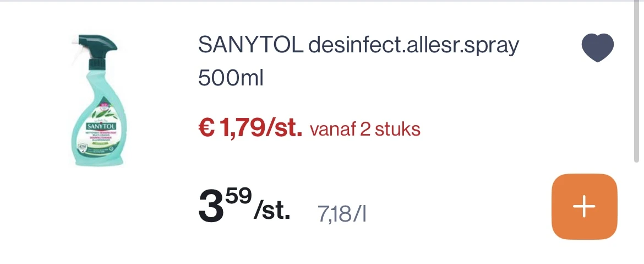Toggle the heart favorite icon
The image size is (644, 264).
pyautogui.click(x=597, y=48)
